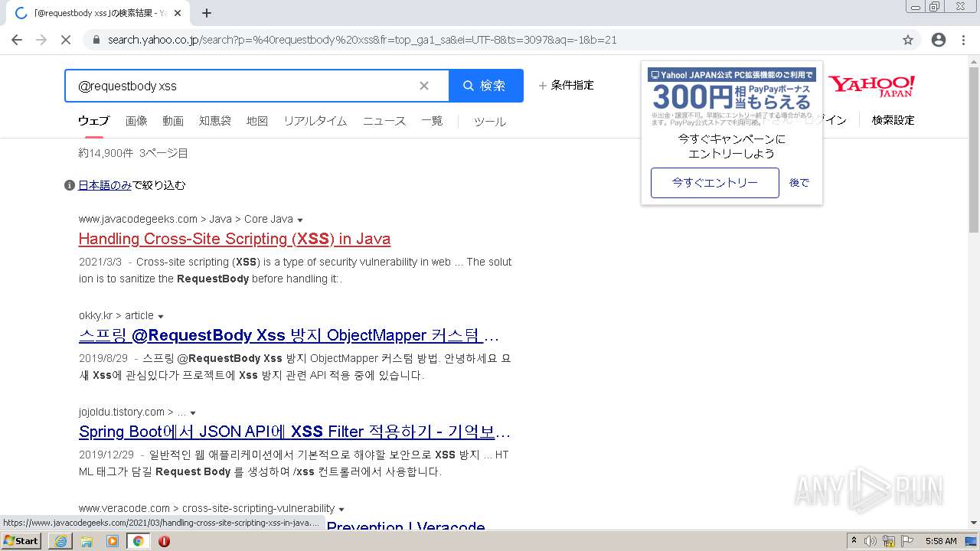Open the media player taskbar icon

coord(113,541)
